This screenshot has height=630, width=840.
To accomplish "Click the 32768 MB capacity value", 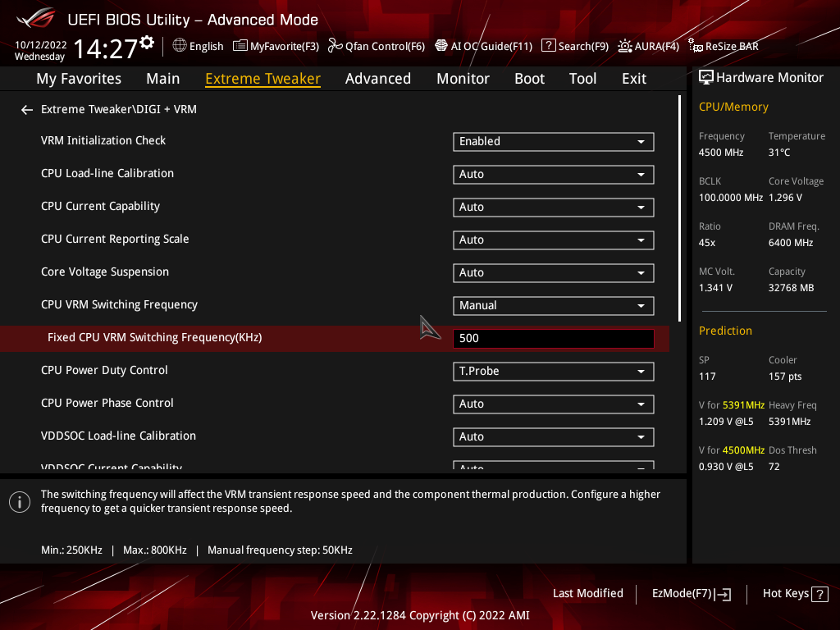I will click(x=792, y=288).
